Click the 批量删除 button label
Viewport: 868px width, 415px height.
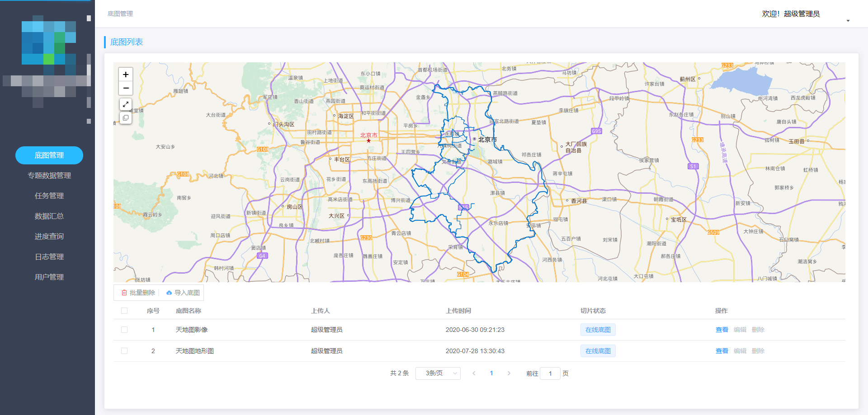(x=142, y=293)
